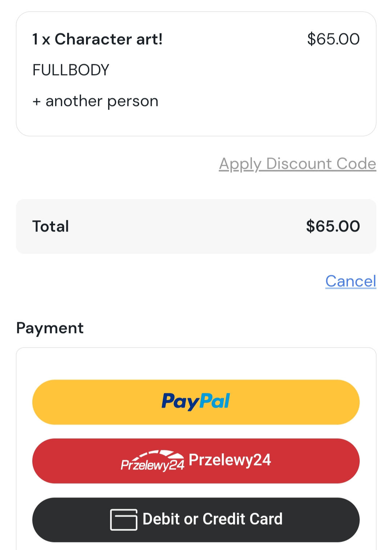Screen dimensions: 392x550
Task: Click the "+ another person" add-on line
Action: pyautogui.click(x=95, y=101)
